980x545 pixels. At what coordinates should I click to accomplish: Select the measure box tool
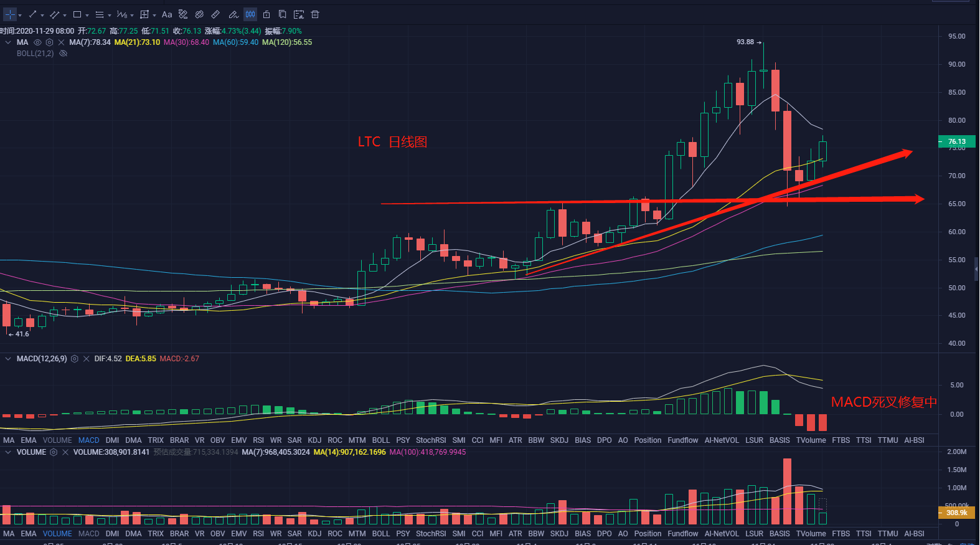click(x=144, y=14)
